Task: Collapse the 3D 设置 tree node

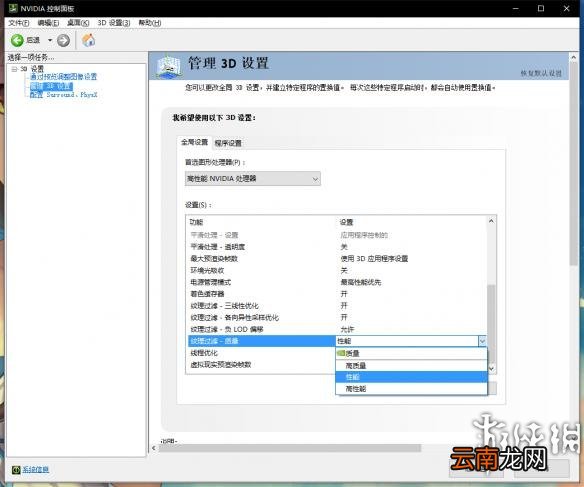Action: [x=14, y=69]
